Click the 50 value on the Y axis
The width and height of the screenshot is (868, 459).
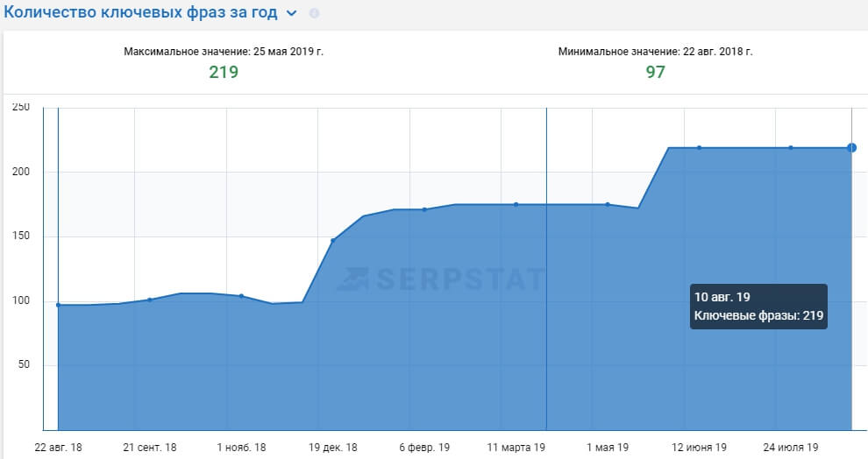pos(24,364)
